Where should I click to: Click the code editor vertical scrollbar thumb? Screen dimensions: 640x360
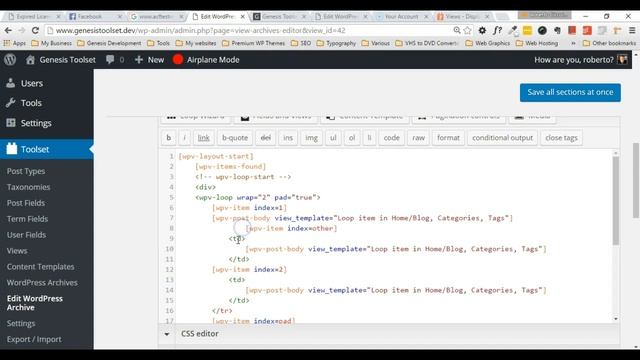point(616,201)
